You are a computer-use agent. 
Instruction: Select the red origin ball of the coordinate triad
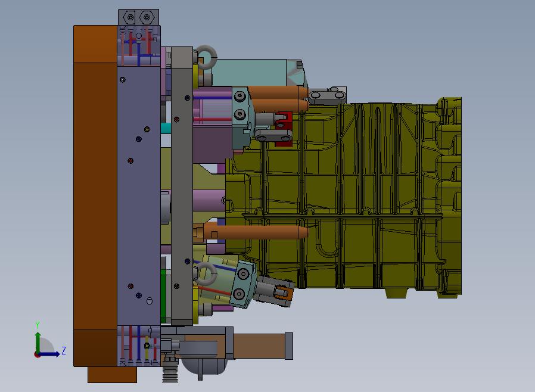coord(37,355)
